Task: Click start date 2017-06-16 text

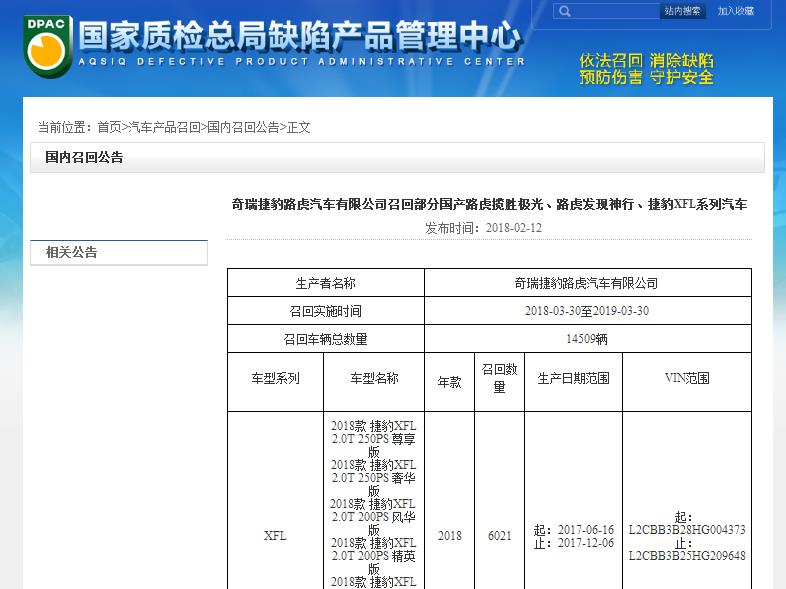Action: (585, 529)
